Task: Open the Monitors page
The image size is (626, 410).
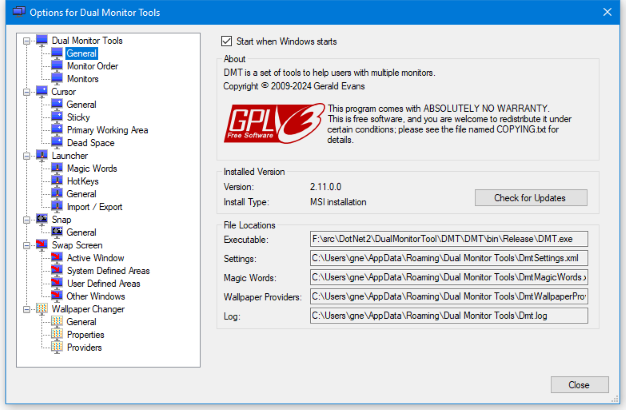Action: click(83, 79)
